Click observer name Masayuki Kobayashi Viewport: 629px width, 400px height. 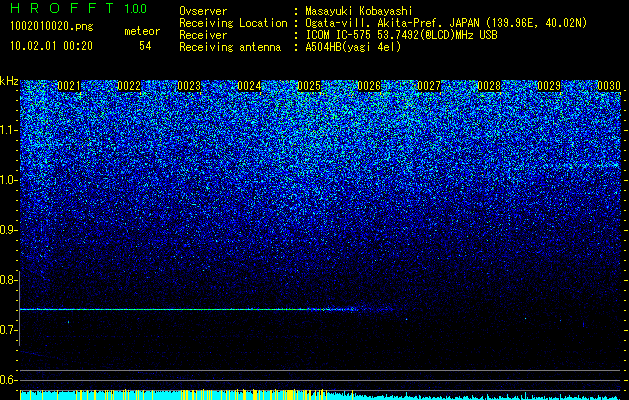pyautogui.click(x=359, y=11)
